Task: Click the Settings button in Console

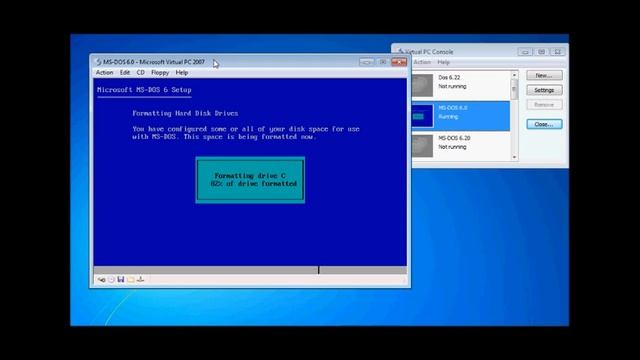Action: 544,90
